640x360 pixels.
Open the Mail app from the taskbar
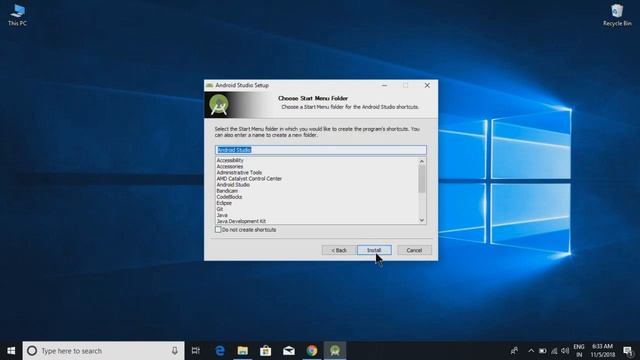pos(289,351)
